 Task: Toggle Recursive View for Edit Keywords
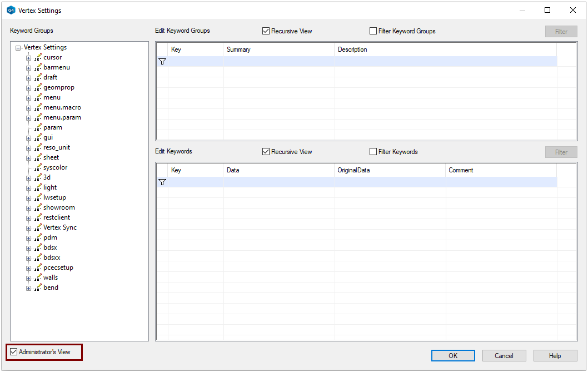[266, 152]
